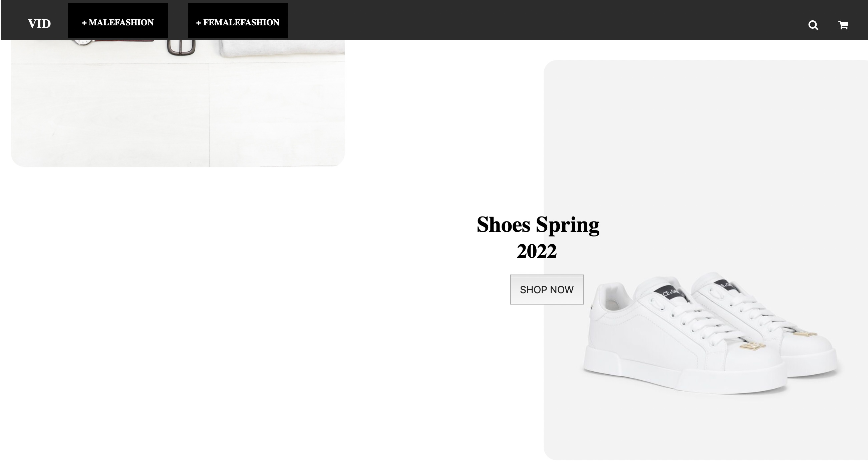Click the plus sign before FEMALEFASHION
The height and width of the screenshot is (470, 868).
(x=199, y=23)
